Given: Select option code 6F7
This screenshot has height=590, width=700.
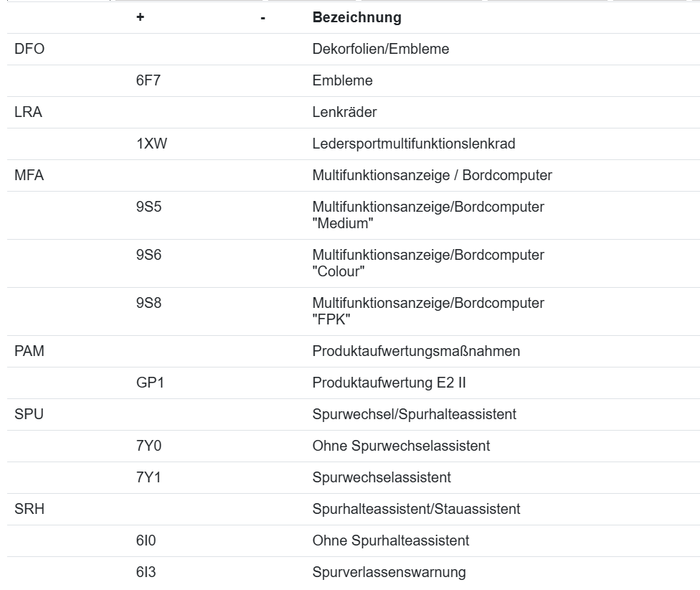Looking at the screenshot, I should tap(148, 80).
